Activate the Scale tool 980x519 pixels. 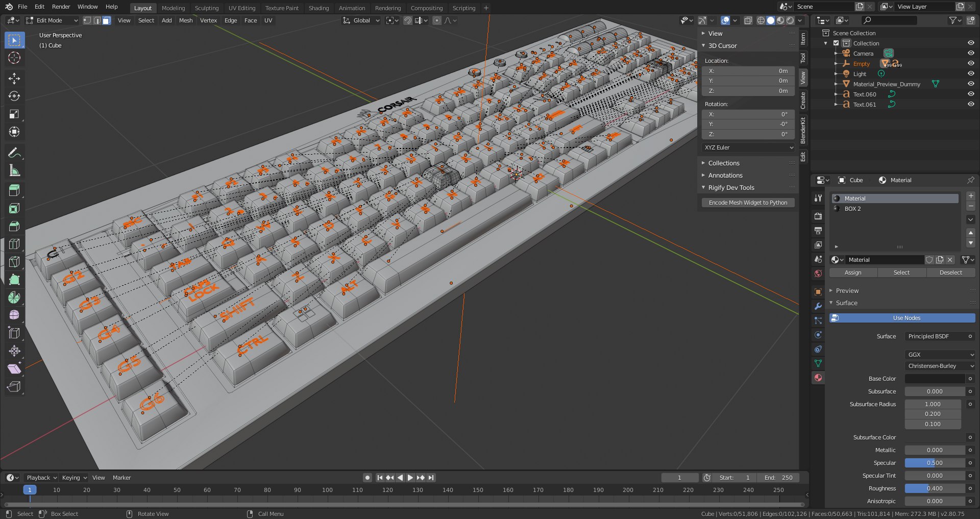[x=14, y=114]
